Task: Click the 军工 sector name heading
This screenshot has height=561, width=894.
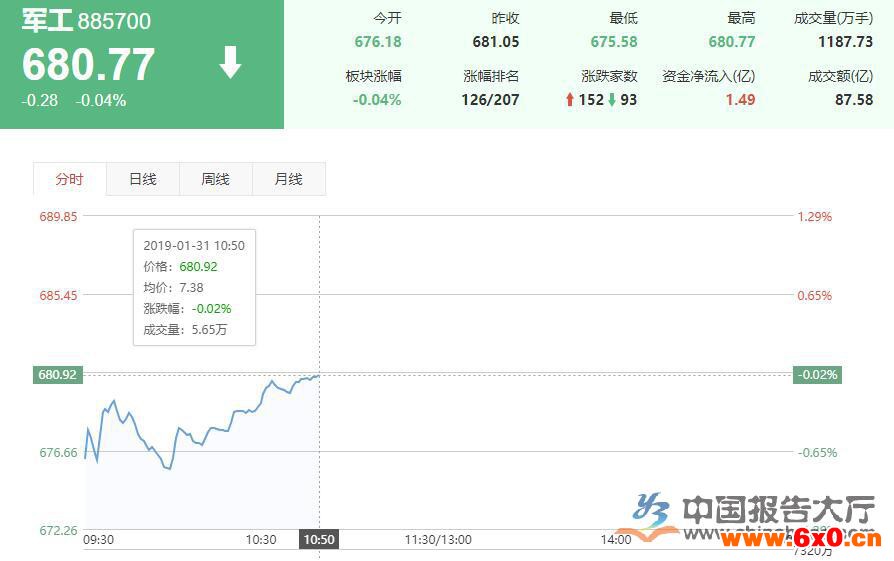Action: (x=47, y=21)
